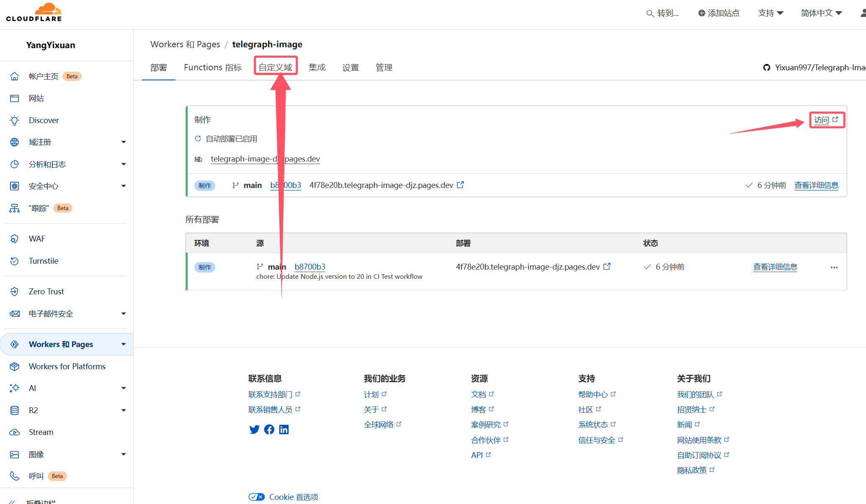Open commit b8700b3 link in deployments table
This screenshot has height=504, width=866.
click(310, 267)
